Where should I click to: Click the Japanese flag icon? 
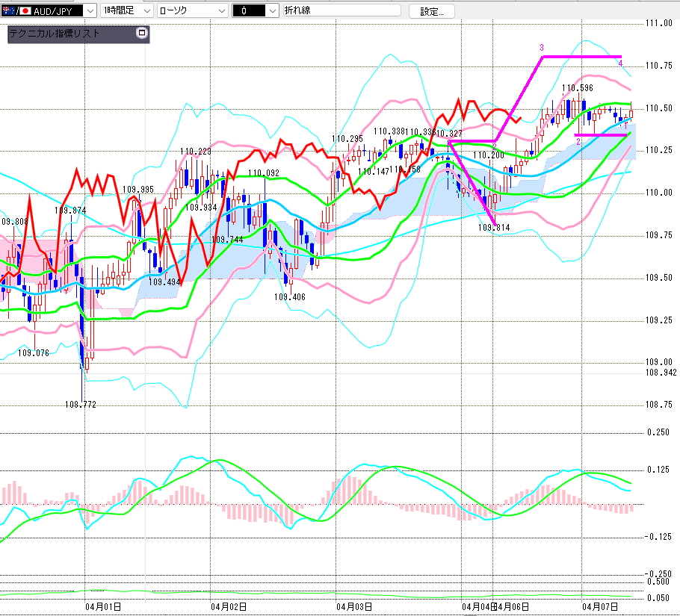pos(25,10)
